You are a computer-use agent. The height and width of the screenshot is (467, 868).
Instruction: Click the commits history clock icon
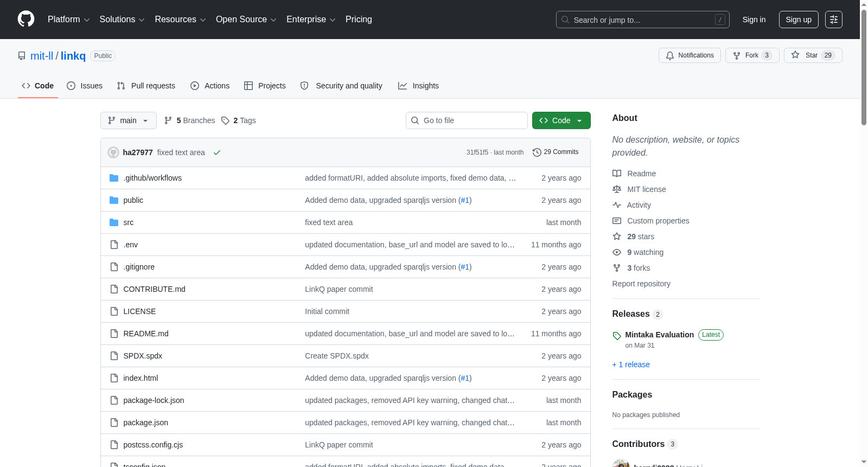[537, 152]
